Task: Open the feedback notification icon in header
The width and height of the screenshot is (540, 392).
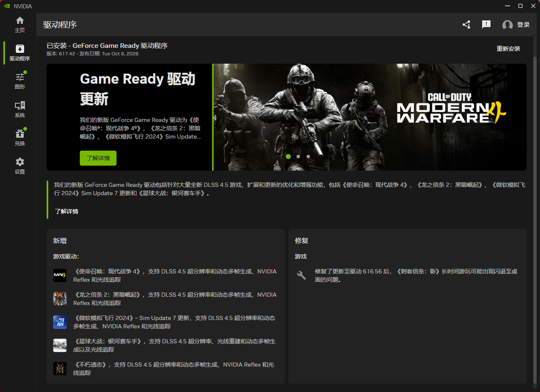Action: [486, 24]
